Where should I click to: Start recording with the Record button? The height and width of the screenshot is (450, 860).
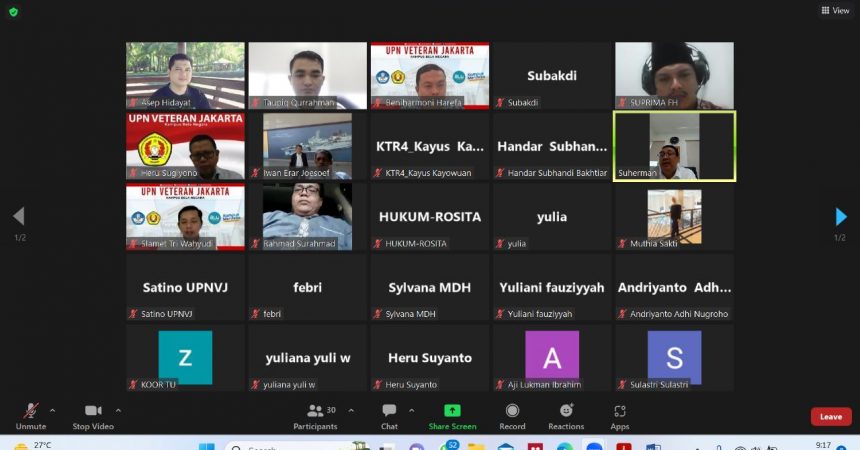512,412
